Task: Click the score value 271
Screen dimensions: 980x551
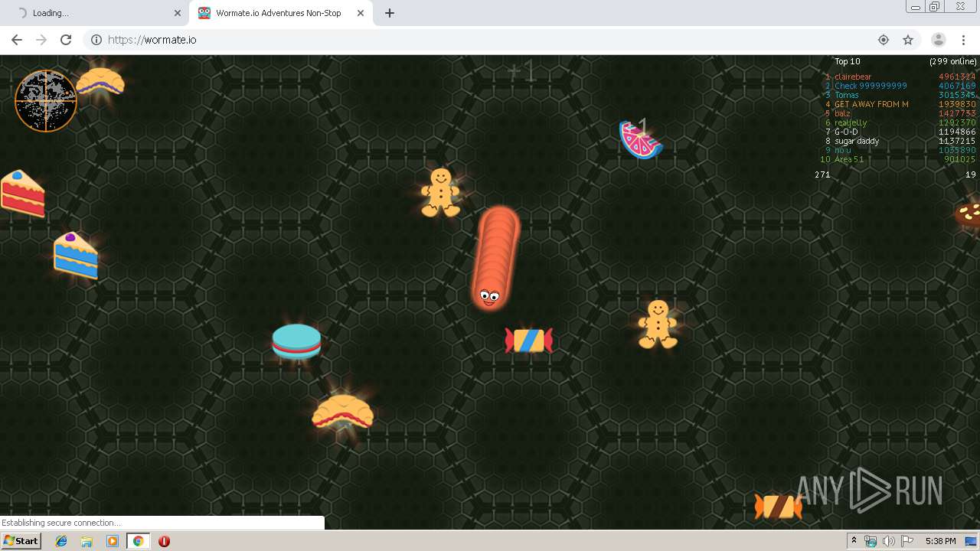Action: coord(822,174)
